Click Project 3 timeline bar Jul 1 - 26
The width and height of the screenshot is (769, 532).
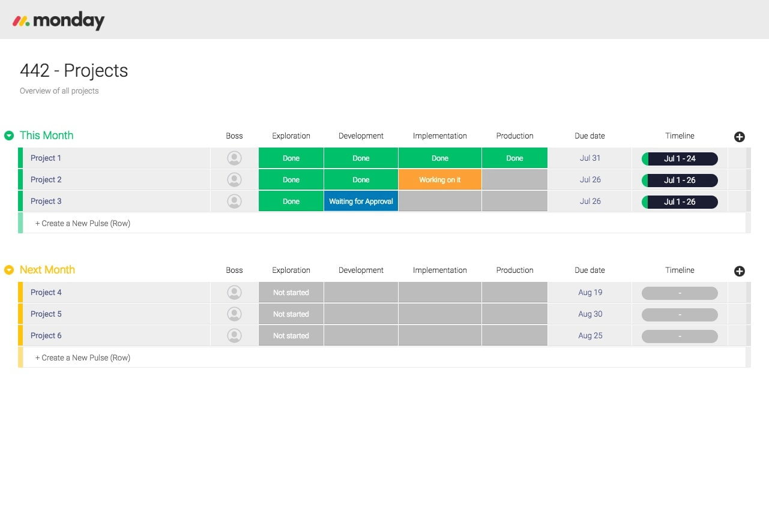coord(680,202)
